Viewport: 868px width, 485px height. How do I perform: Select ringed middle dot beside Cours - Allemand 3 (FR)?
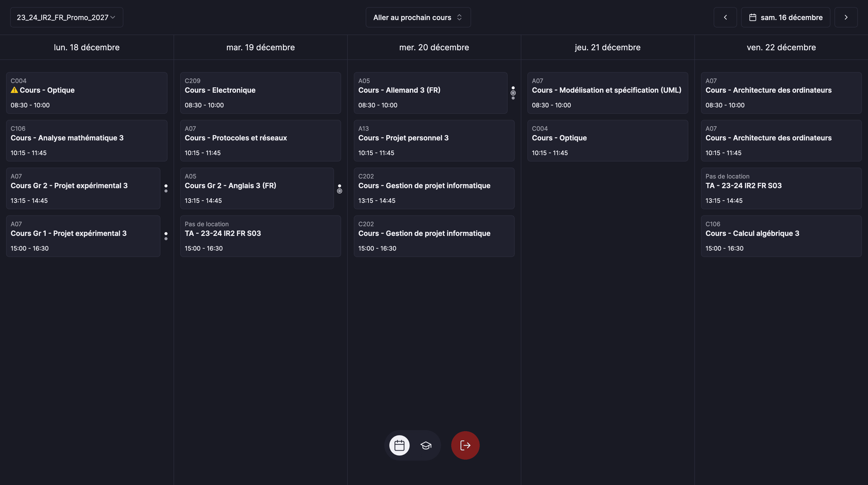tap(513, 93)
